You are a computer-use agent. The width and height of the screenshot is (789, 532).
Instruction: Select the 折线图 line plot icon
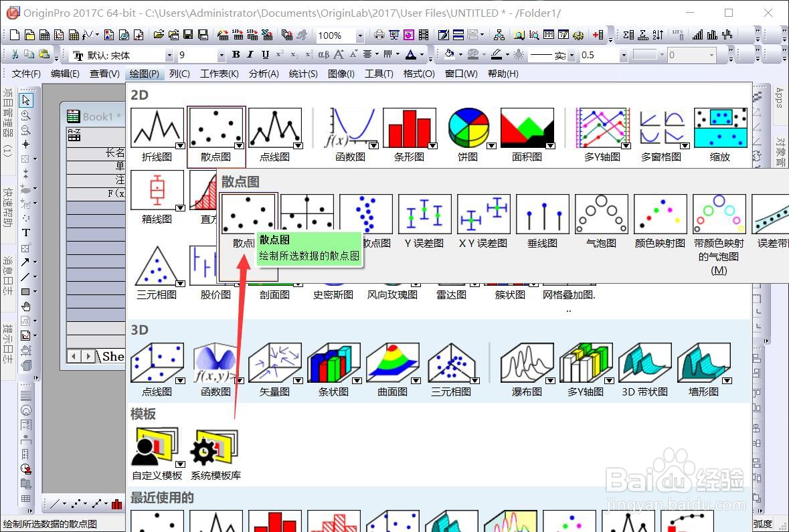pyautogui.click(x=157, y=128)
